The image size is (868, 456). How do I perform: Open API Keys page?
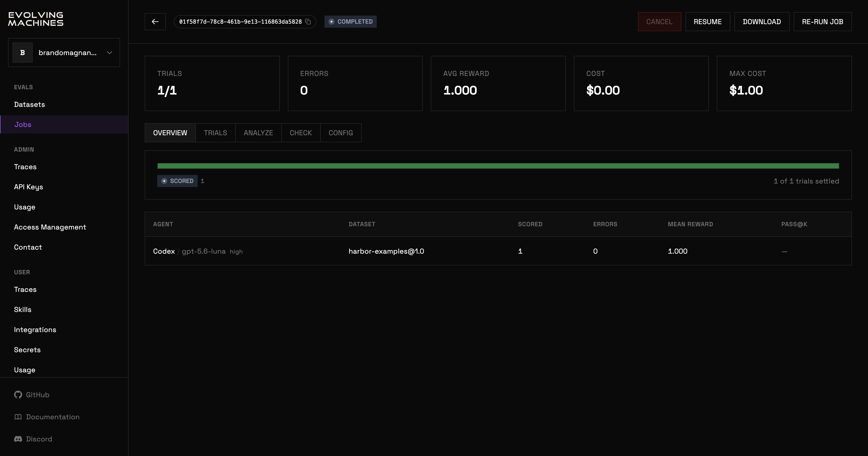coord(64,187)
